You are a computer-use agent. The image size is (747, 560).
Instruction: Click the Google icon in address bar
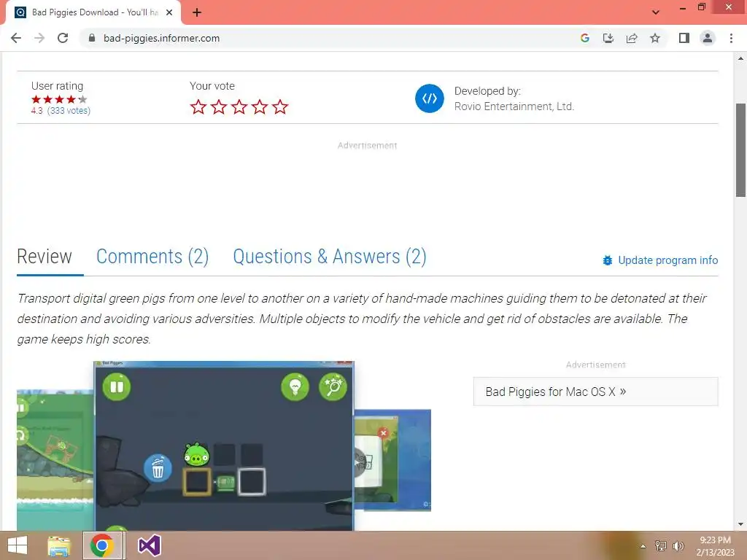585,38
